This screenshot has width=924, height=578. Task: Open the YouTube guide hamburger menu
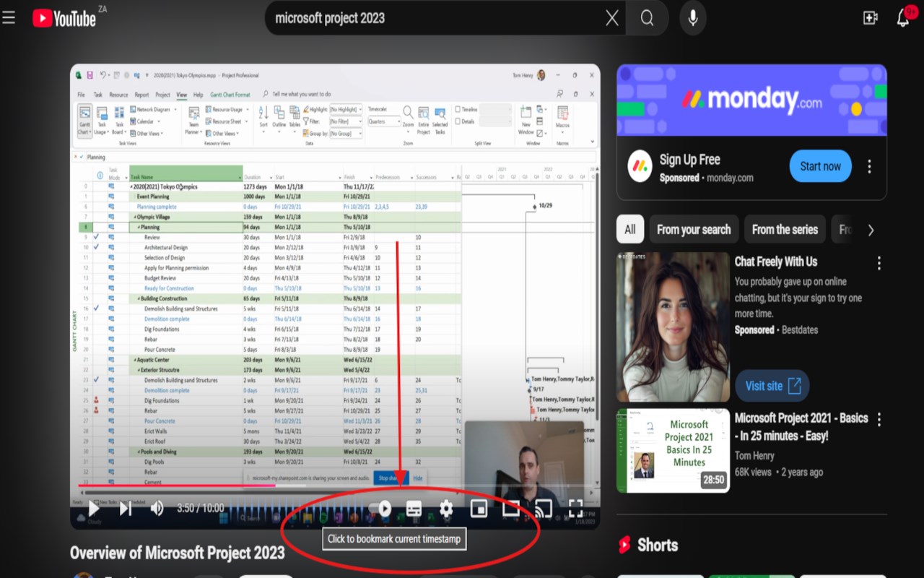9,18
